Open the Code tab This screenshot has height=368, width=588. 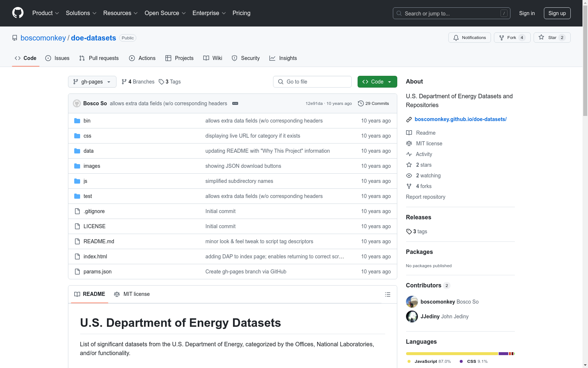tap(26, 58)
